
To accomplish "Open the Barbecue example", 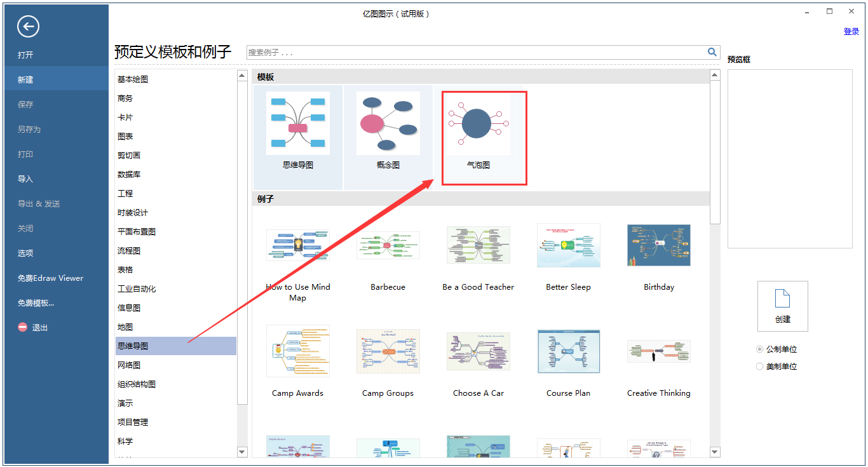I will tap(388, 245).
